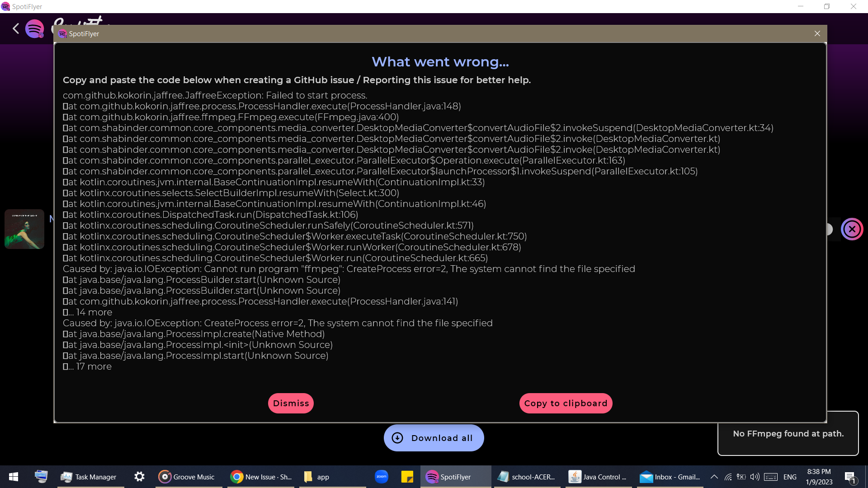Expand hidden icons in the system tray
Viewport: 868px width, 488px height.
click(x=714, y=477)
